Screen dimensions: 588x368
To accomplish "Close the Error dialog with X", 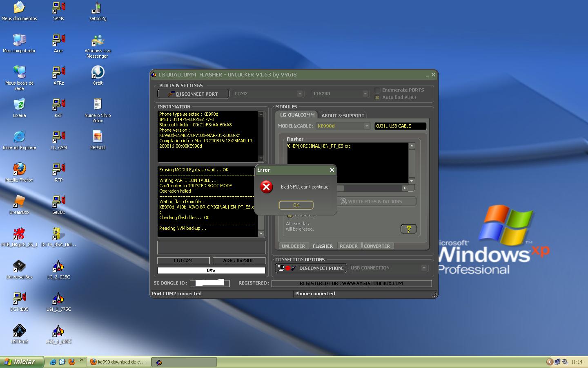I will point(332,170).
